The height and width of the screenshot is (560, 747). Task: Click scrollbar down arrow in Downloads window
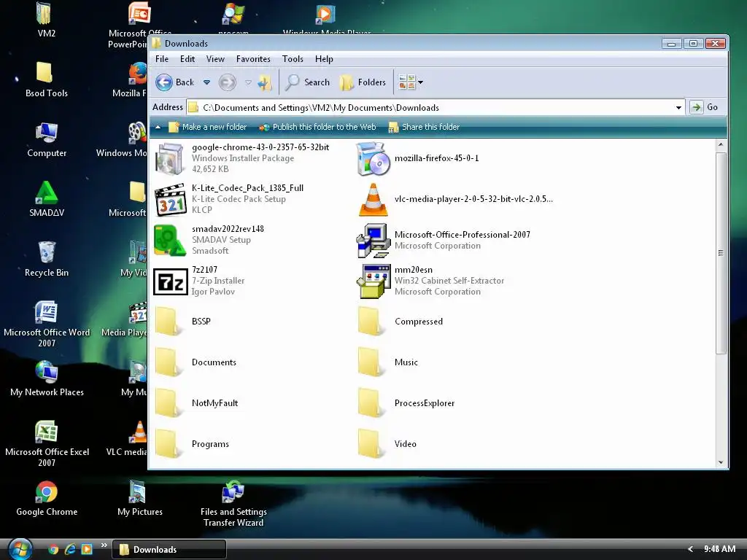point(721,462)
